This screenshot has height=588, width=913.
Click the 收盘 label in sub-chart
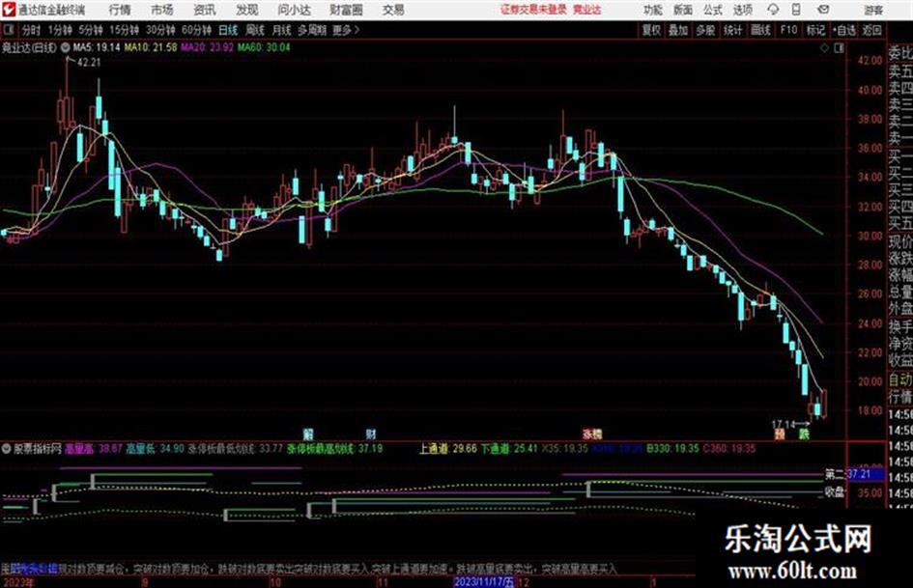835,492
